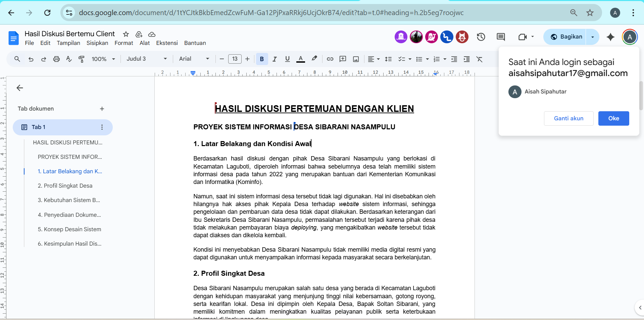Jump to 2. Profil Singkat Desa heading
The height and width of the screenshot is (320, 644).
click(x=65, y=186)
